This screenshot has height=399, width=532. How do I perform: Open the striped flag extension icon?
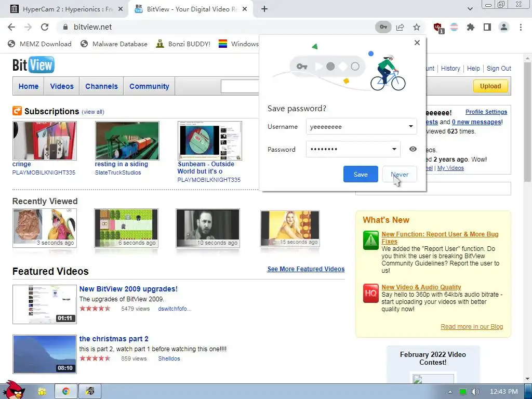[x=454, y=27]
